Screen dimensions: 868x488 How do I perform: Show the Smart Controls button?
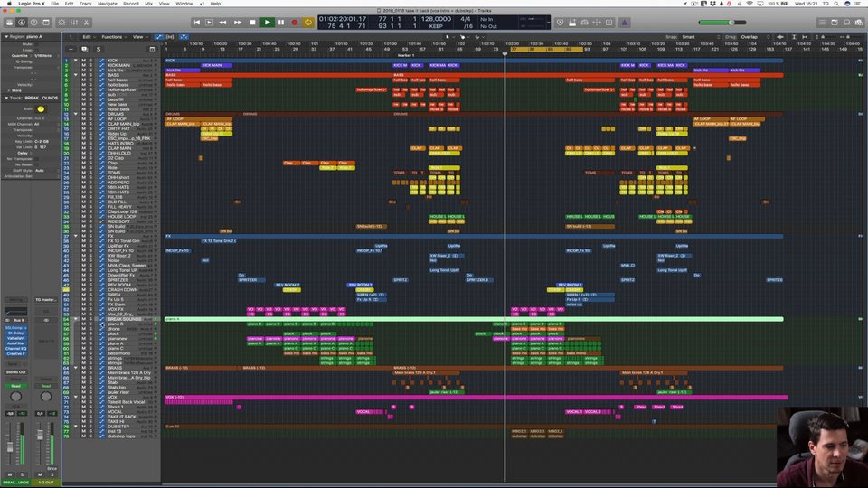click(61, 23)
